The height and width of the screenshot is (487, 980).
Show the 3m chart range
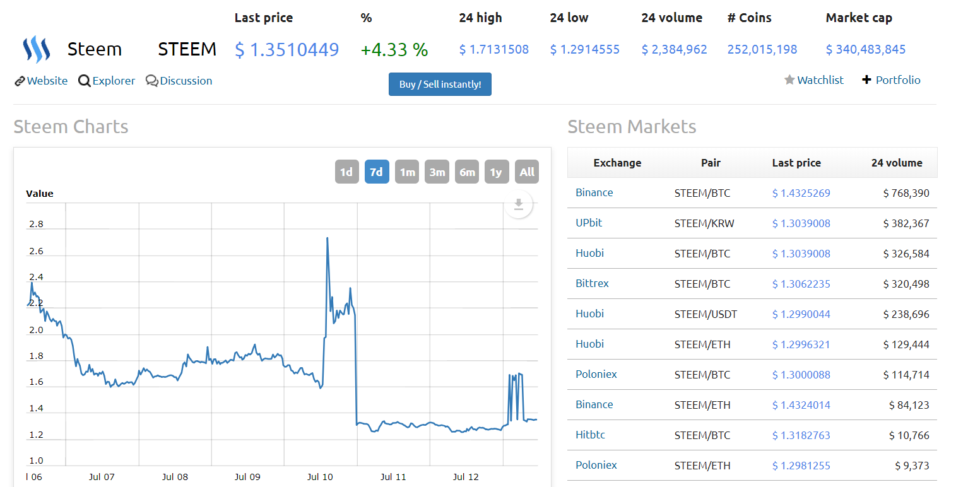point(437,172)
